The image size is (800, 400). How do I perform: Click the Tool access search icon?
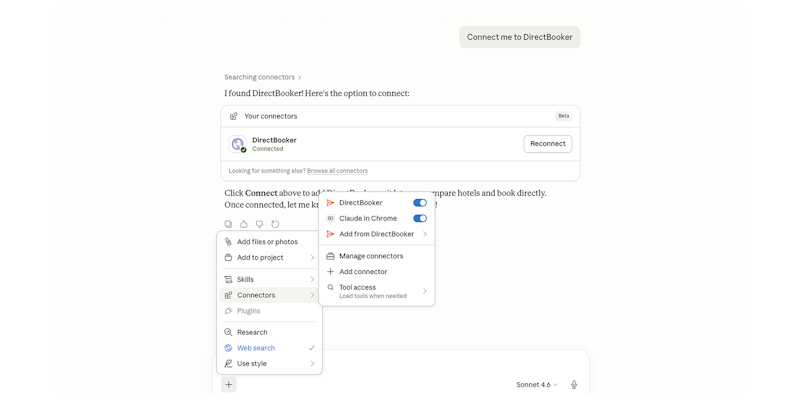[330, 287]
